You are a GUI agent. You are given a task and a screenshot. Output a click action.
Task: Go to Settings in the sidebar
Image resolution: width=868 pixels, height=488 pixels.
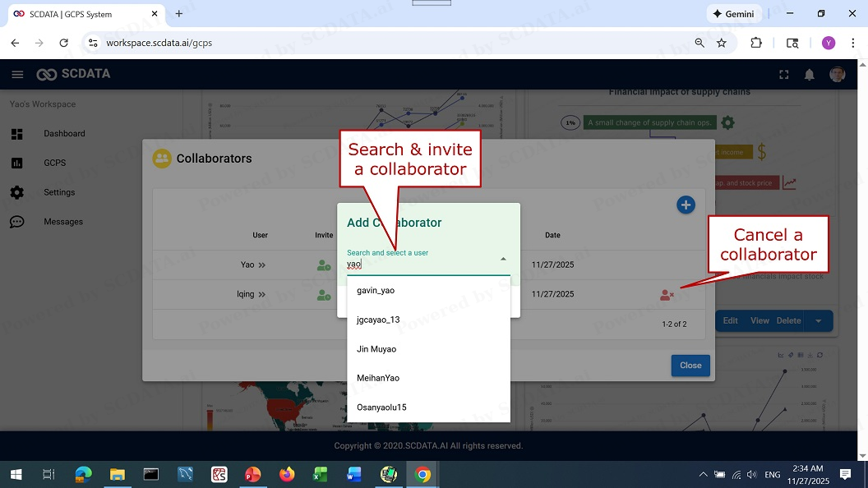point(59,192)
